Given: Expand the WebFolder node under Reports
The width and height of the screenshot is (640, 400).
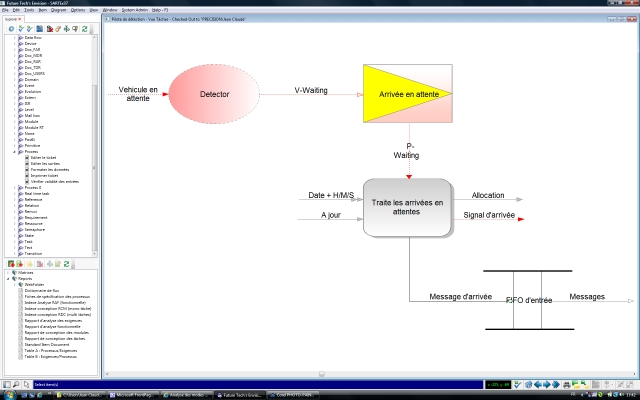Looking at the screenshot, I should 15,284.
